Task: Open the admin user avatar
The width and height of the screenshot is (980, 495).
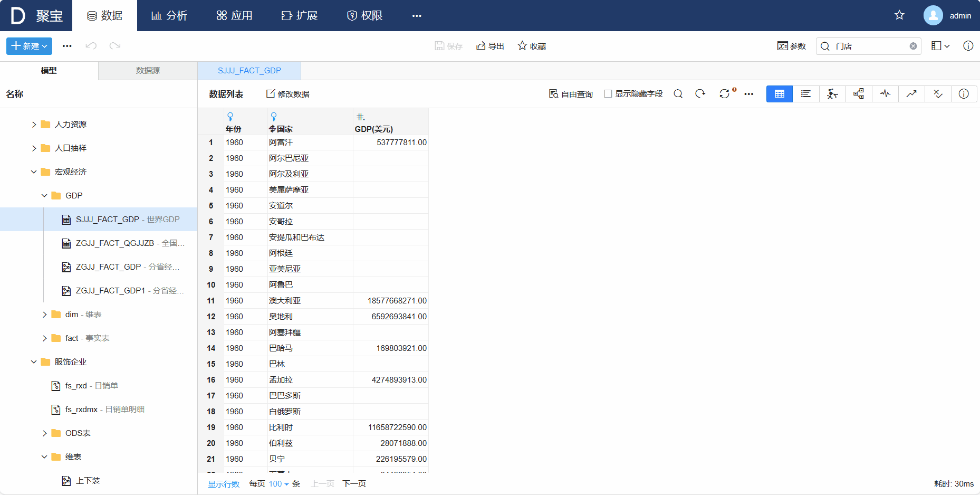Action: 933,15
